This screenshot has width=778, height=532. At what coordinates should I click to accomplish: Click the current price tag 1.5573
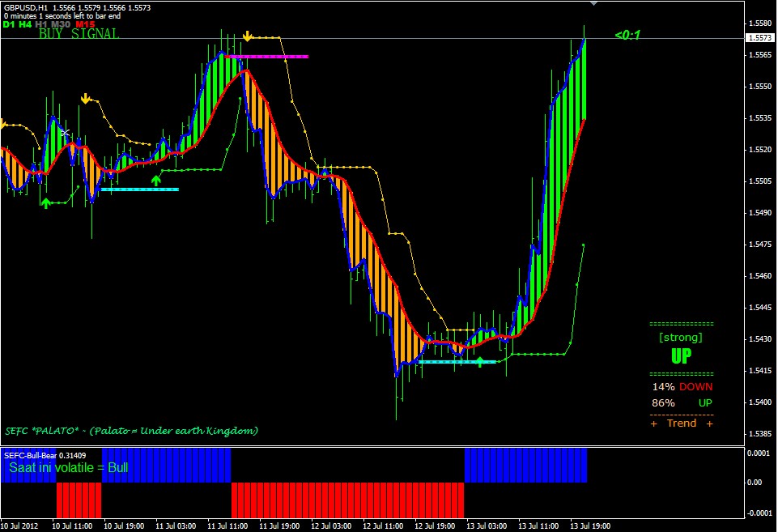tap(760, 38)
